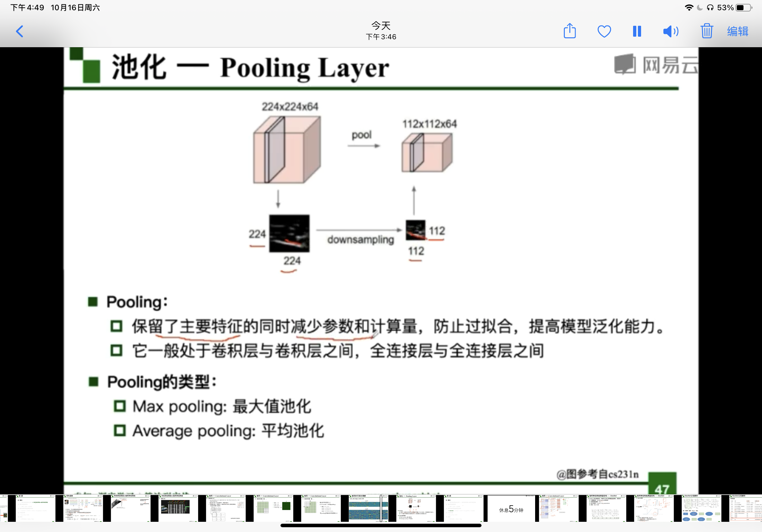Tap the share icon
762x532 pixels.
pyautogui.click(x=570, y=31)
